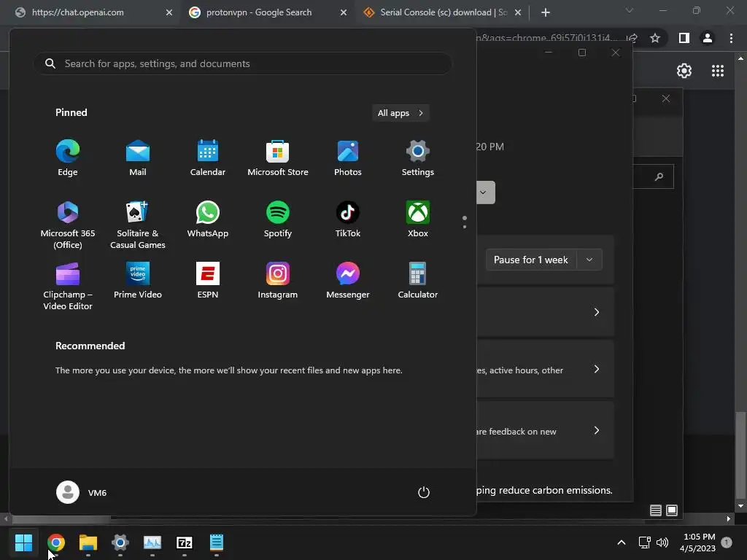
Task: Open the Mail pinned app
Action: (138, 158)
